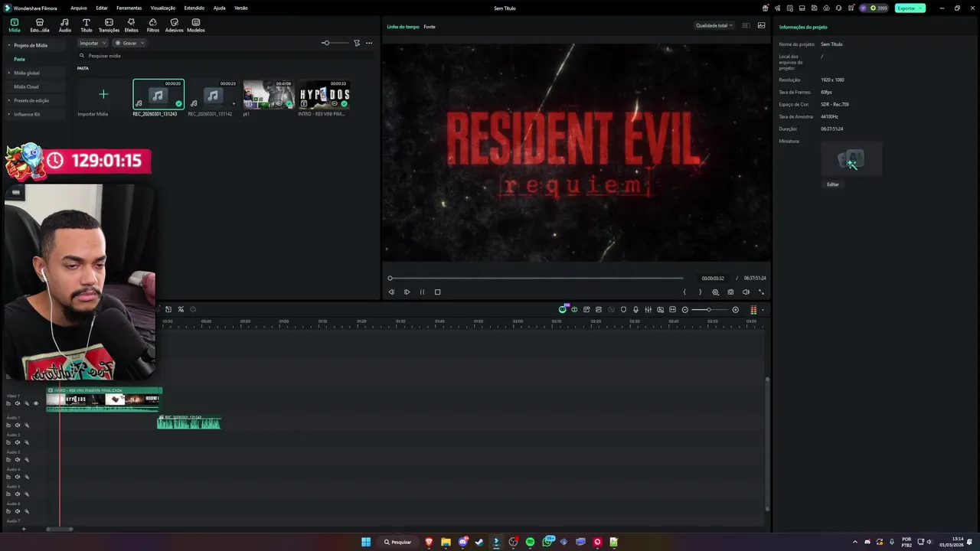
Task: Select Pasta folder in sidebar
Action: [19, 59]
